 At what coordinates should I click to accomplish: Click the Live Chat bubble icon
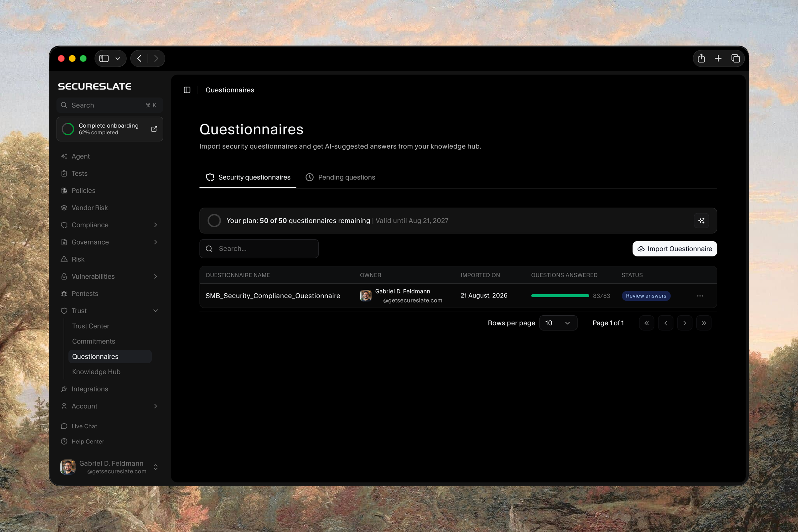click(x=64, y=426)
